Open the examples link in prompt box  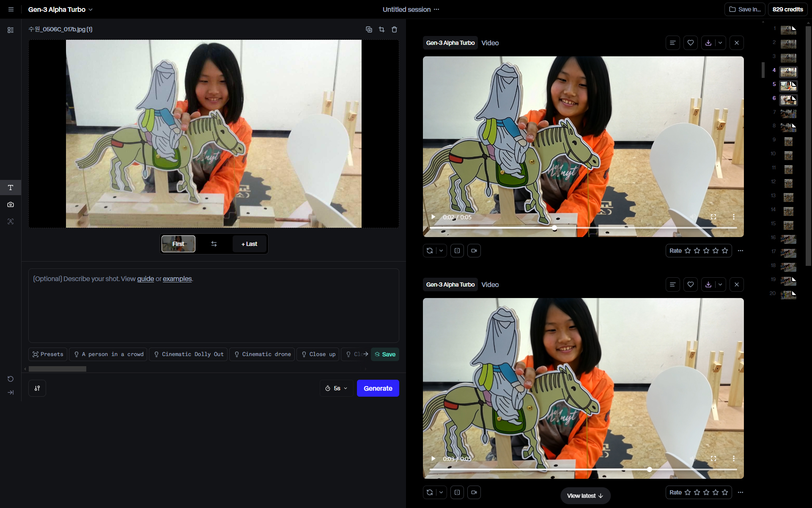[x=177, y=279]
